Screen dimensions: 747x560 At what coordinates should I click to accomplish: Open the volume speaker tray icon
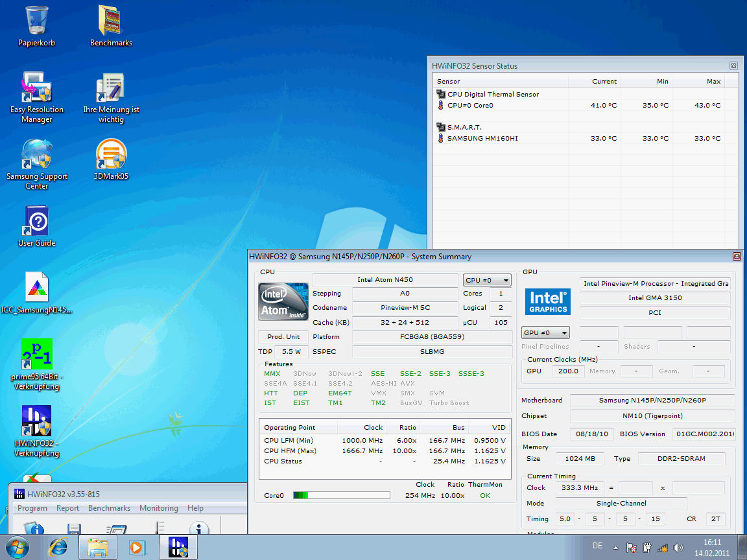(x=678, y=548)
